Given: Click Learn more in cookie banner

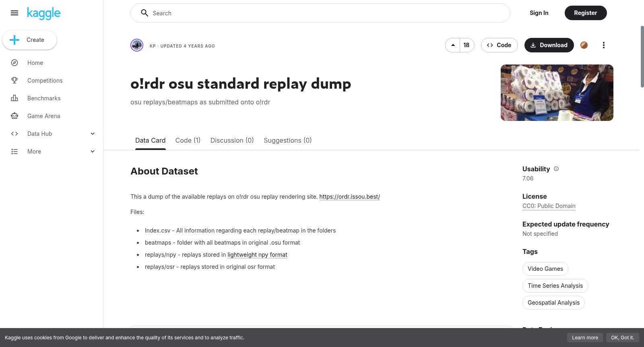Looking at the screenshot, I should [x=585, y=338].
